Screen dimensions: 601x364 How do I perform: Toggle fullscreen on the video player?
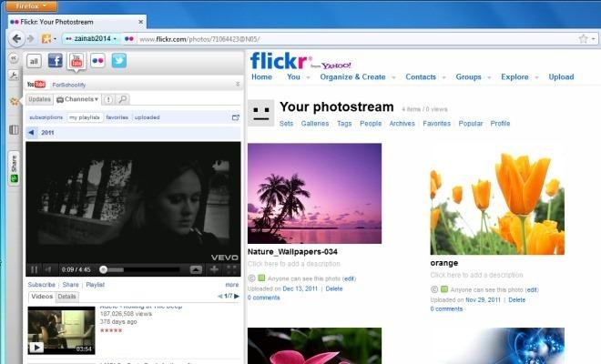point(230,269)
